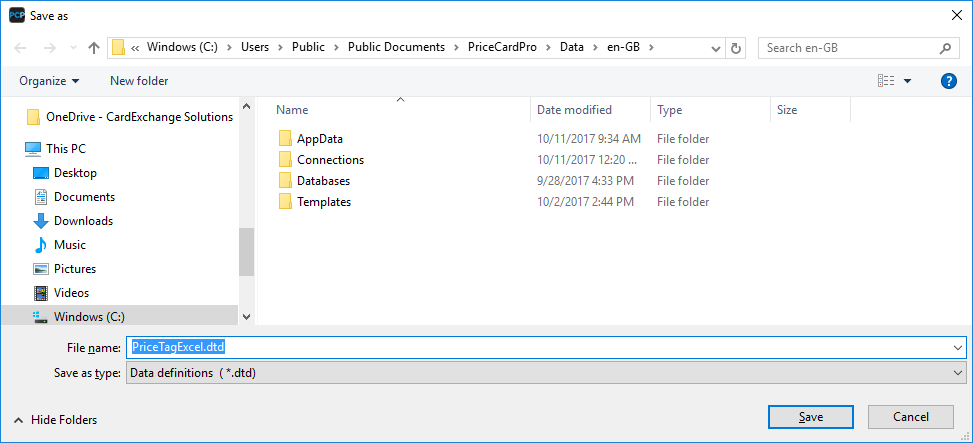Expand the Save as type dropdown
Screen dimensions: 973x443
958,373
